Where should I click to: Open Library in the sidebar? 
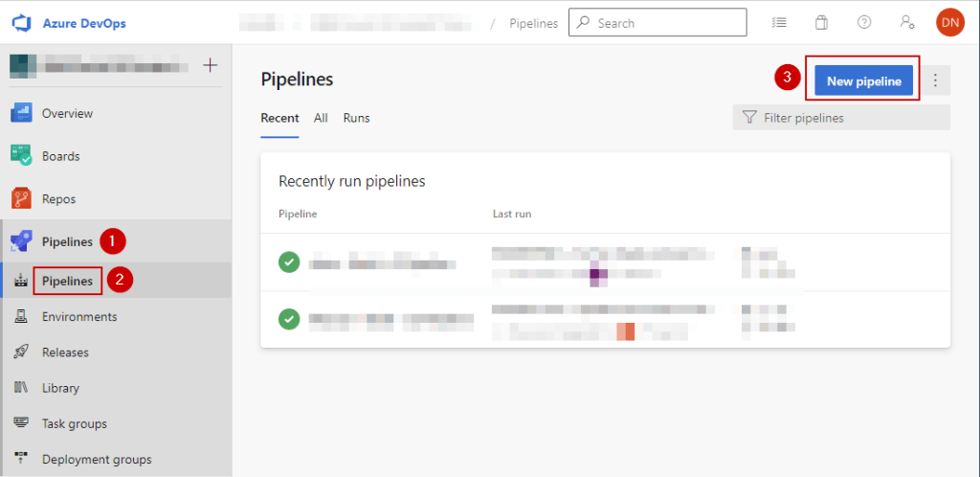tap(60, 388)
